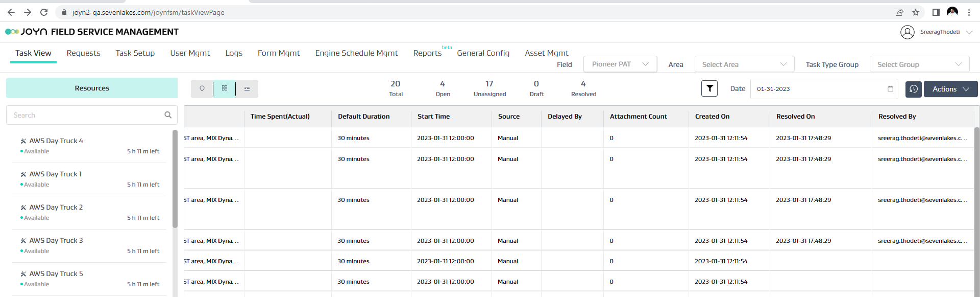Screen dimensions: 980x297
Task: Open the Select Group dropdown
Action: pyautogui.click(x=919, y=64)
